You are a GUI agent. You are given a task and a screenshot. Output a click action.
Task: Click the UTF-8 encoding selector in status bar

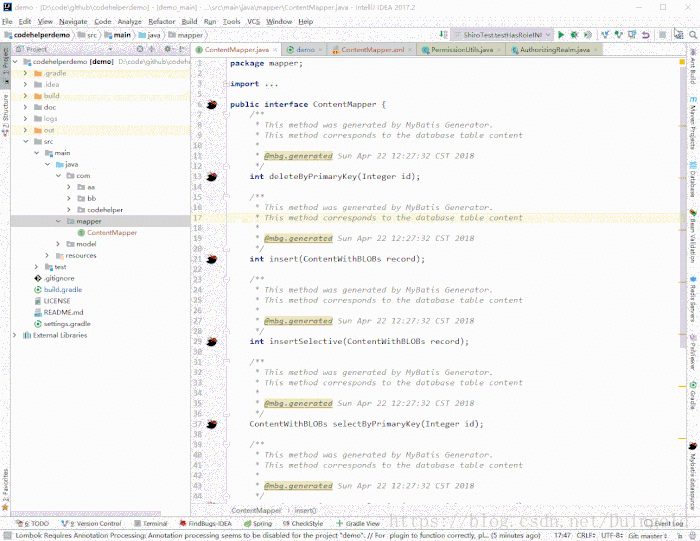(x=612, y=535)
